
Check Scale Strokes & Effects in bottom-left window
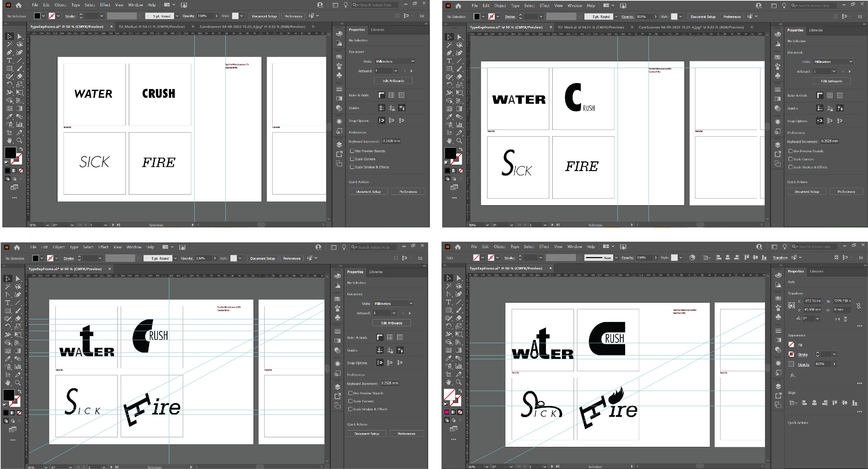pyautogui.click(x=351, y=409)
